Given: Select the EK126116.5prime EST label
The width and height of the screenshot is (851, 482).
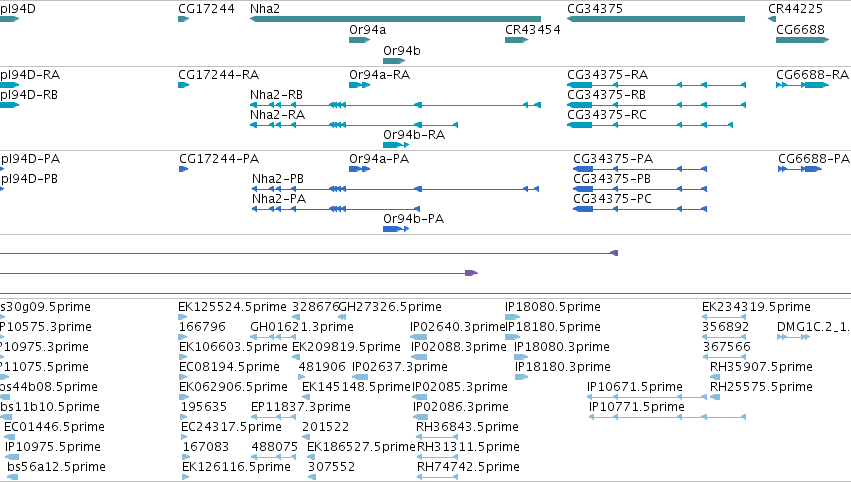Looking at the screenshot, I should pyautogui.click(x=236, y=467).
